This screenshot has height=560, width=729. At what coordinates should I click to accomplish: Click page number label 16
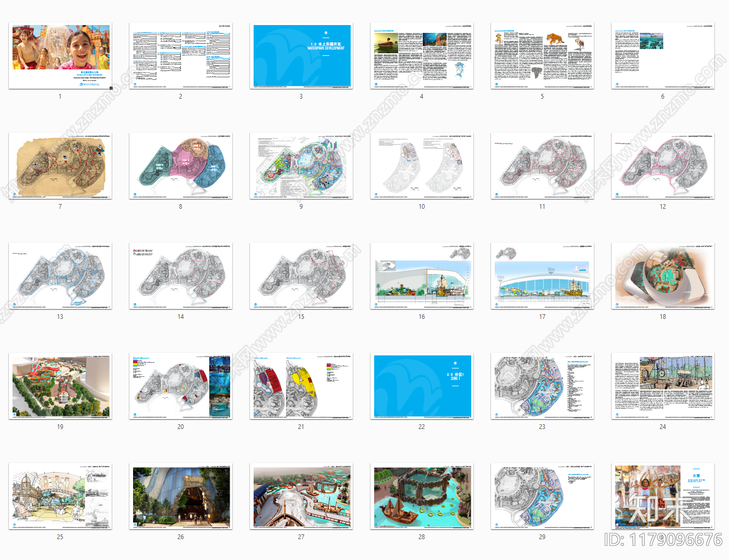tap(422, 317)
